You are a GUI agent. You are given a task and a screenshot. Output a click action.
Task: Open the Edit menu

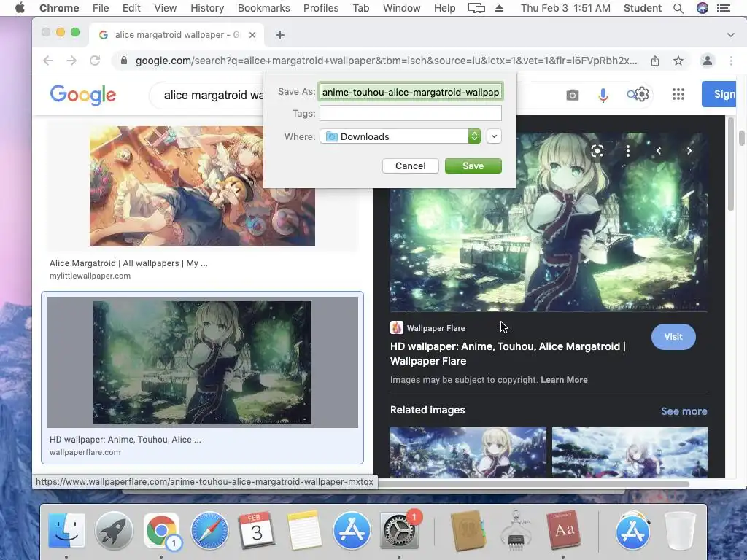coord(131,8)
